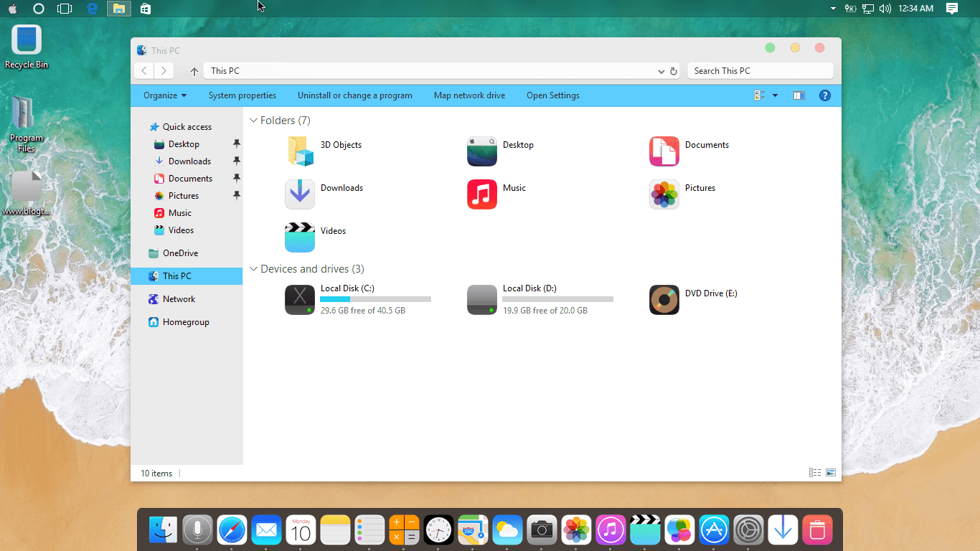Click Local Disk (D:) usage bar

(557, 299)
